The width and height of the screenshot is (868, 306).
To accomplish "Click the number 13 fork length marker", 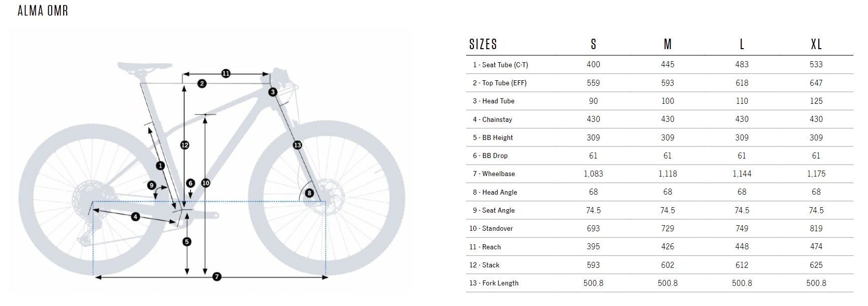I will (297, 145).
